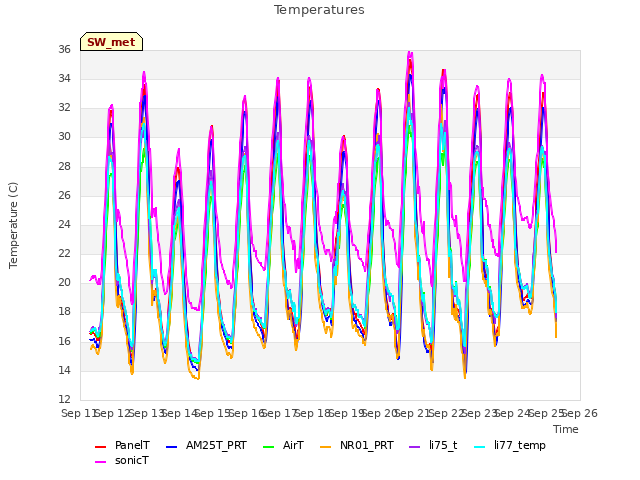The image size is (640, 480).
Task: Click the 18 y-axis tick label
Action: [64, 311]
